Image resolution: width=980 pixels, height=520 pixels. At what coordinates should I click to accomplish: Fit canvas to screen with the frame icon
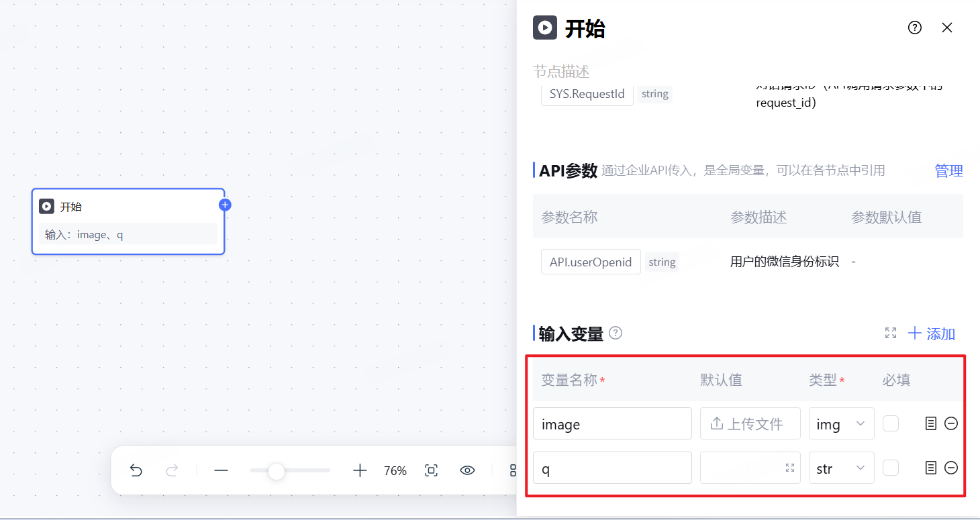pos(431,470)
